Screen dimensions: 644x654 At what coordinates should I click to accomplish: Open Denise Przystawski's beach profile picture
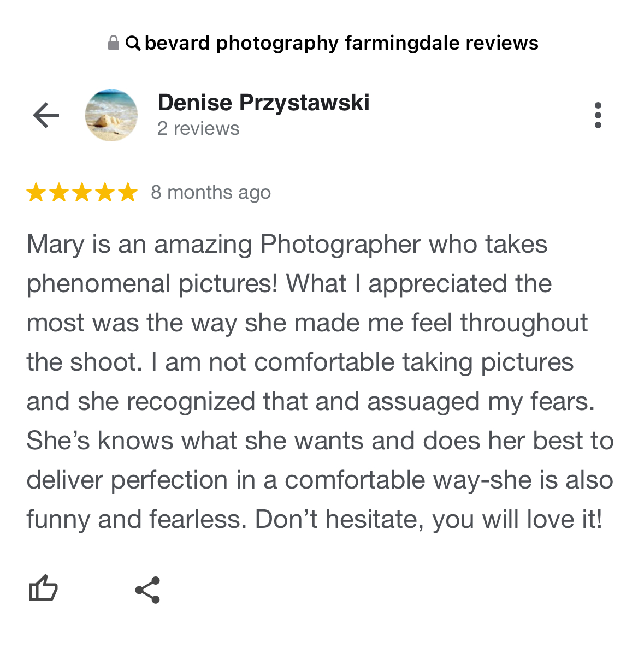(111, 115)
